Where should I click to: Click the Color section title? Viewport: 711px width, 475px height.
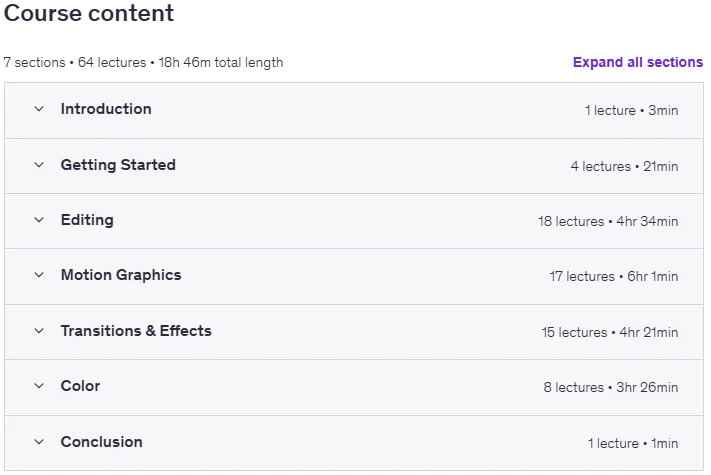[x=80, y=386]
